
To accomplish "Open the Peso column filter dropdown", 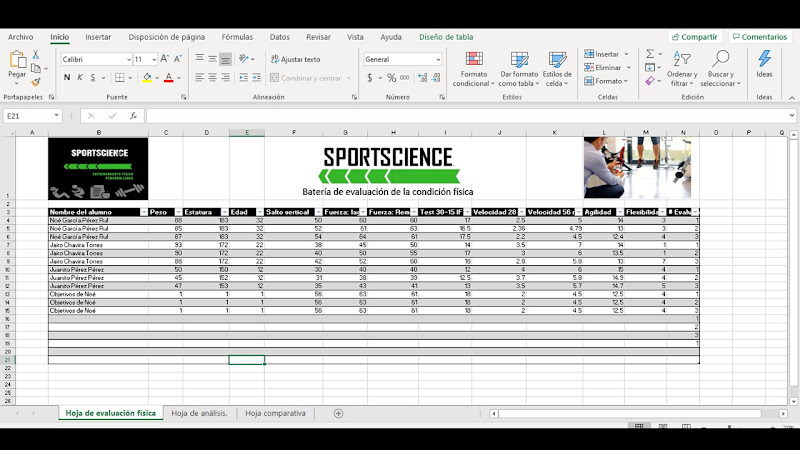I will point(178,212).
